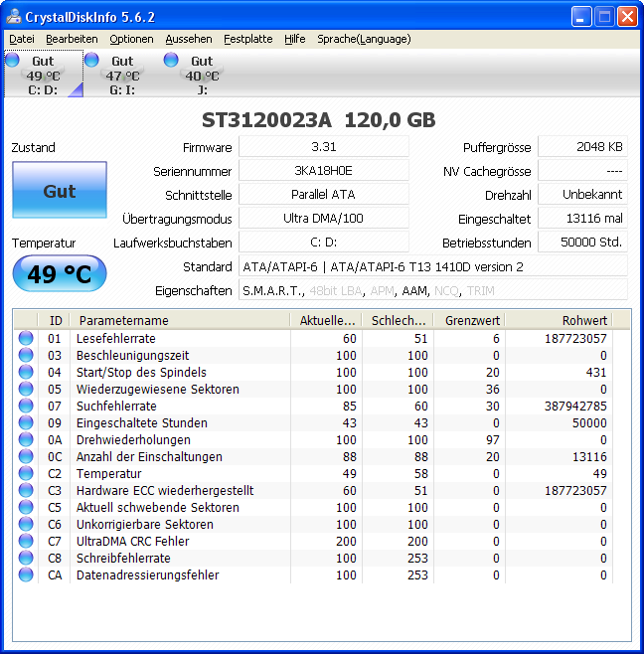Open the Optionen menu
This screenshot has width=644, height=654.
131,39
